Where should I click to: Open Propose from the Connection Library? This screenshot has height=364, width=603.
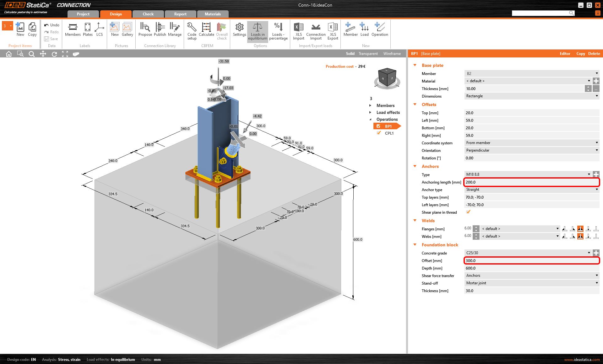pos(145,30)
